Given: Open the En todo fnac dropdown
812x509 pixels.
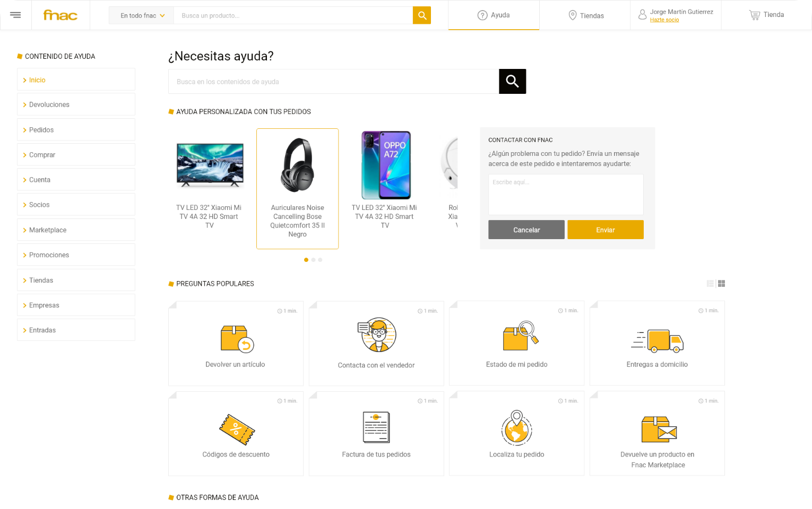Looking at the screenshot, I should click(141, 15).
